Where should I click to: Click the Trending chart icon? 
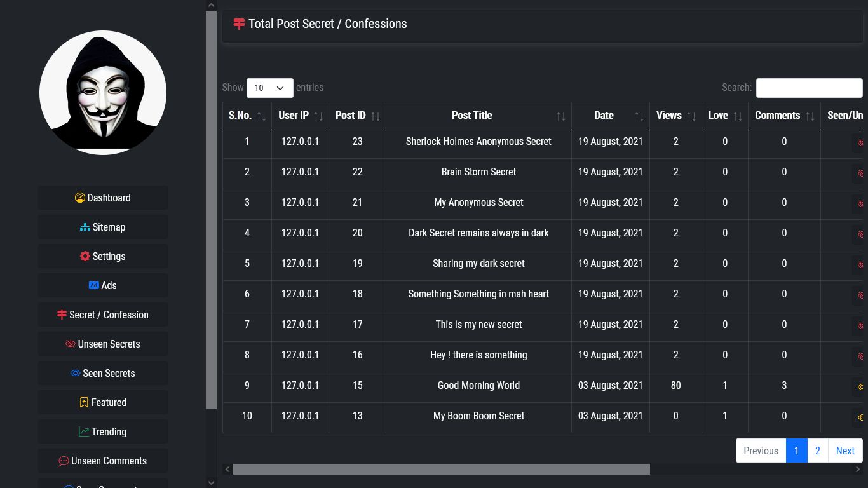83,431
